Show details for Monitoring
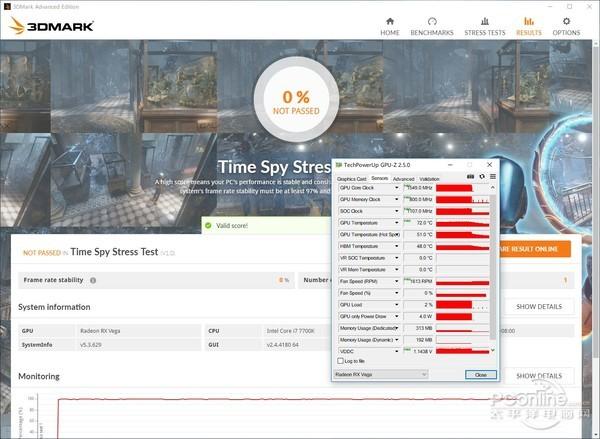Screen dimensions: 600x439 pos(539,376)
